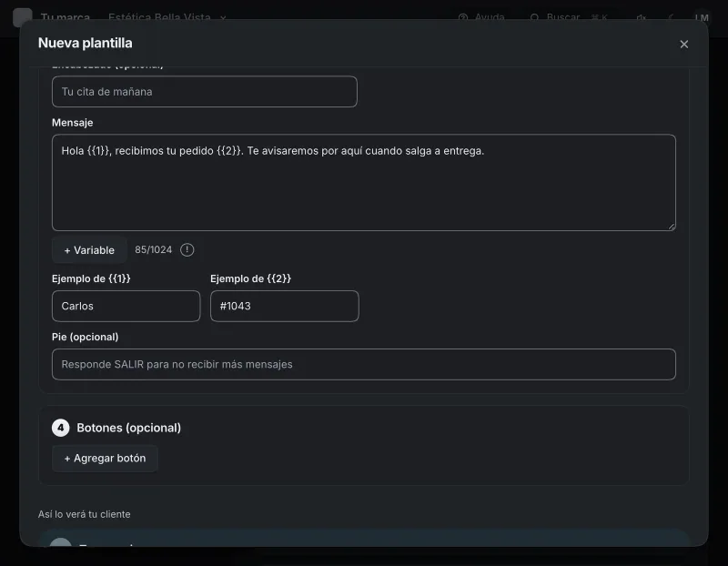Toggle the sound mute icon in header

tap(642, 17)
